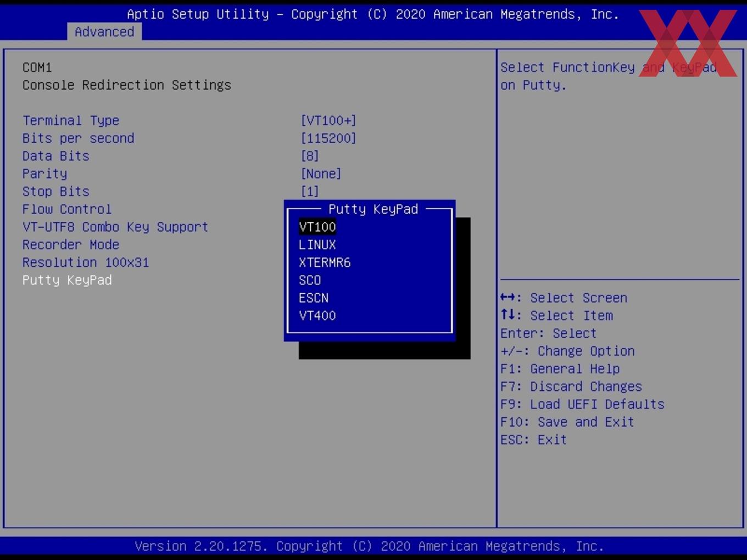Click Console Redirection Settings heading
Viewport: 747px width, 560px height.
click(x=127, y=85)
